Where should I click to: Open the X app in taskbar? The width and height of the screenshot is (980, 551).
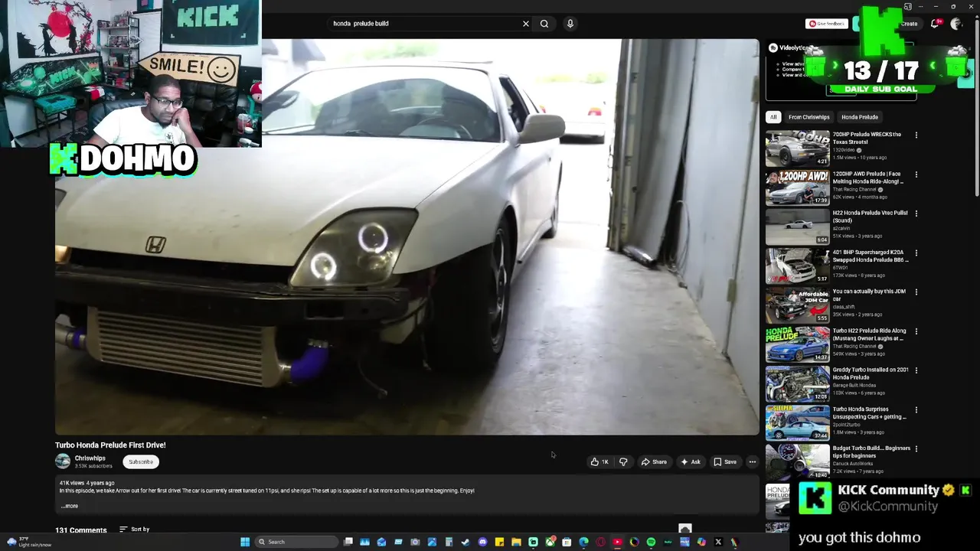[718, 542]
